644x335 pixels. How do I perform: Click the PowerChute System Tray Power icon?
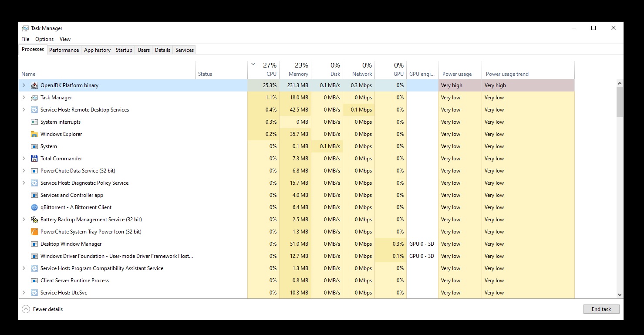(x=34, y=232)
